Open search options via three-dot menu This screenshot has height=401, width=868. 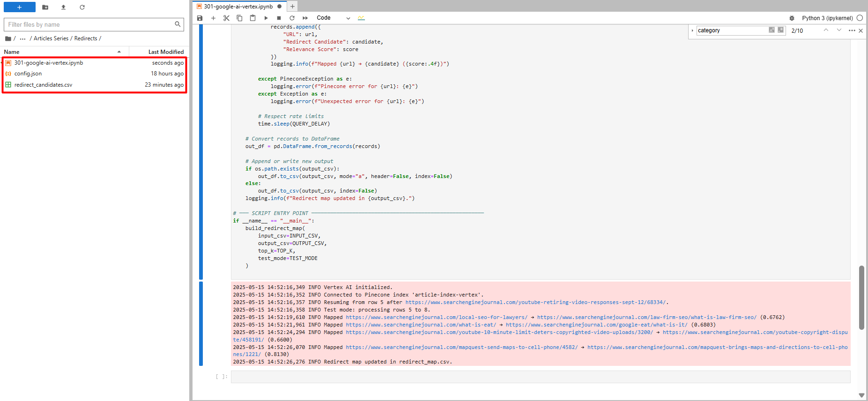tap(852, 30)
